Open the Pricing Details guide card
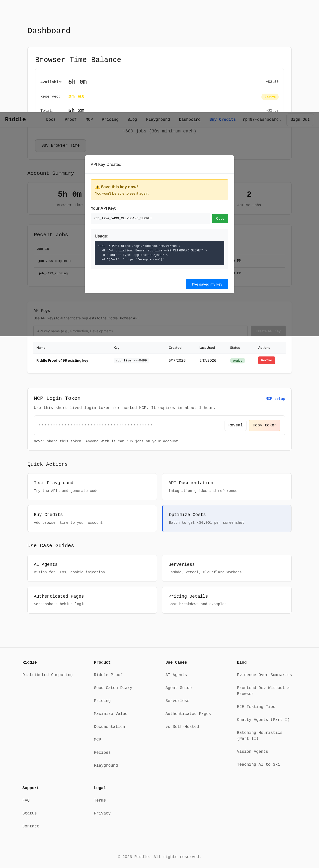 click(x=227, y=600)
